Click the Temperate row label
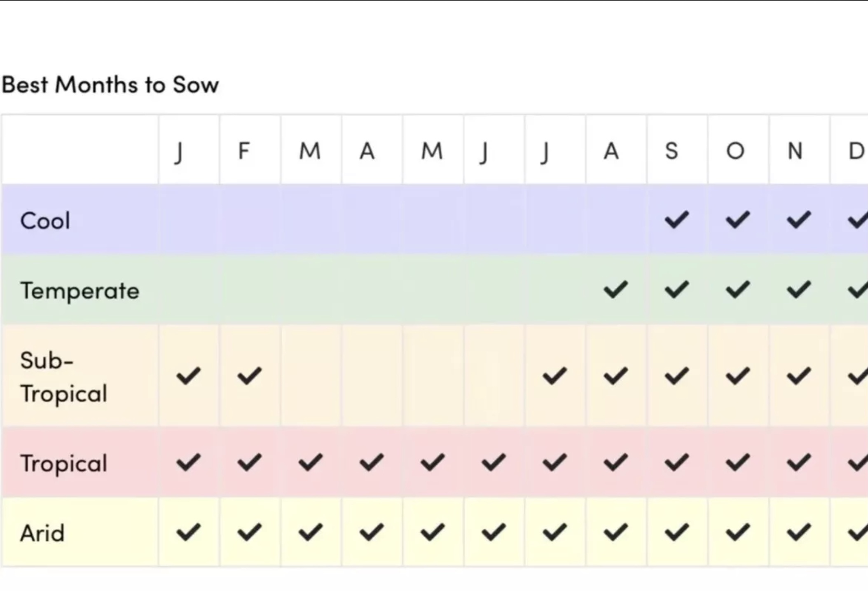Viewport: 868px width, 591px height. click(80, 291)
